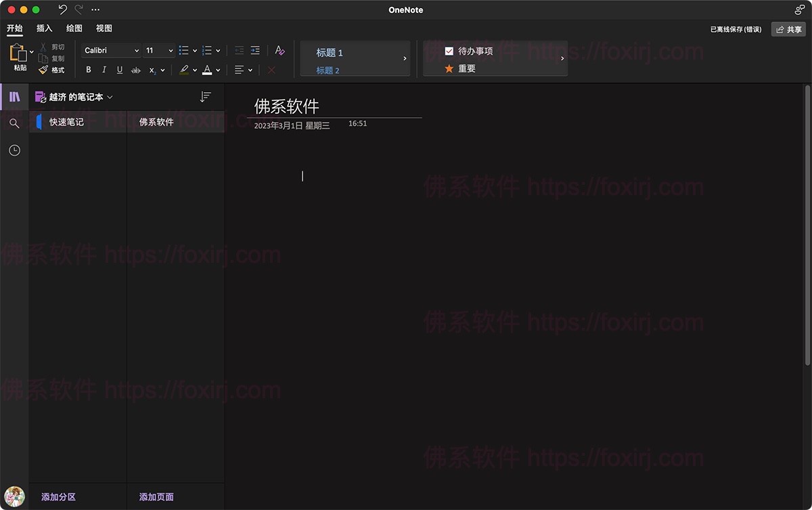Open the font family dropdown
Viewport: 812px width, 510px height.
[x=110, y=50]
